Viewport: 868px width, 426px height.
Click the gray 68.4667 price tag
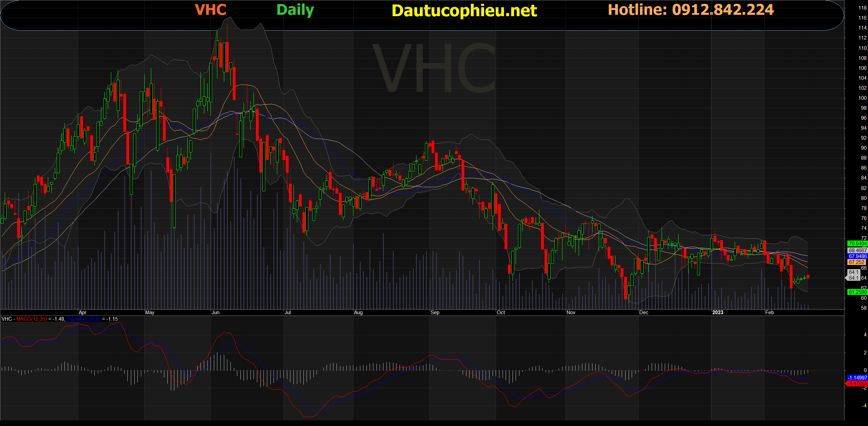tap(857, 251)
